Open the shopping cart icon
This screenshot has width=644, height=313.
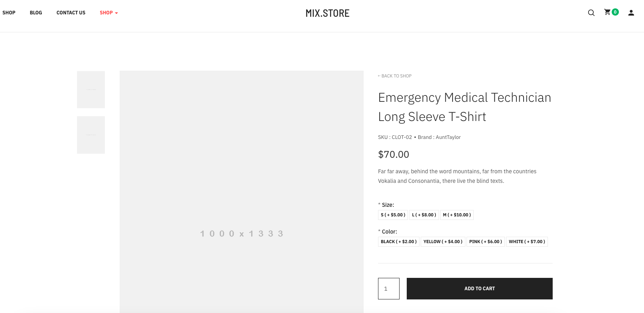pyautogui.click(x=608, y=12)
